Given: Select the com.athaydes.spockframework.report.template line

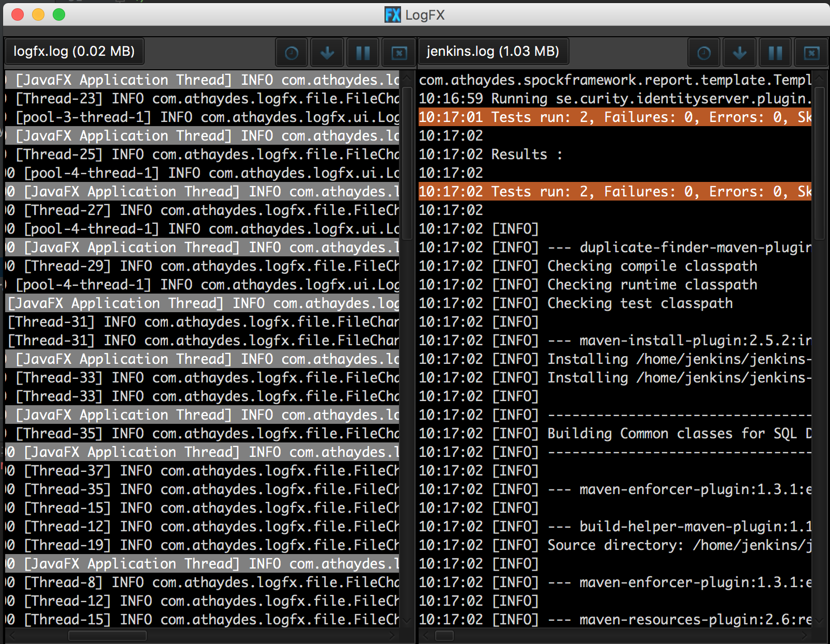Looking at the screenshot, I should point(614,80).
